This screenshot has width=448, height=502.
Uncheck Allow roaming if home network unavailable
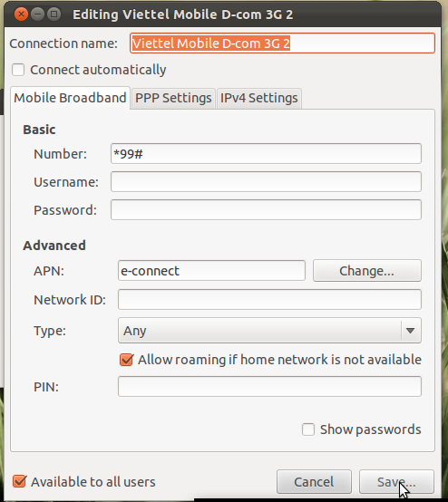point(126,360)
